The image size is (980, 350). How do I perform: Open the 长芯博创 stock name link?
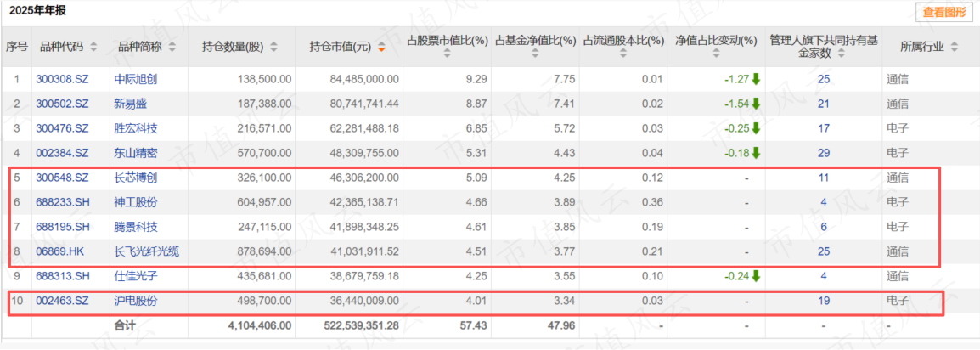click(x=136, y=178)
